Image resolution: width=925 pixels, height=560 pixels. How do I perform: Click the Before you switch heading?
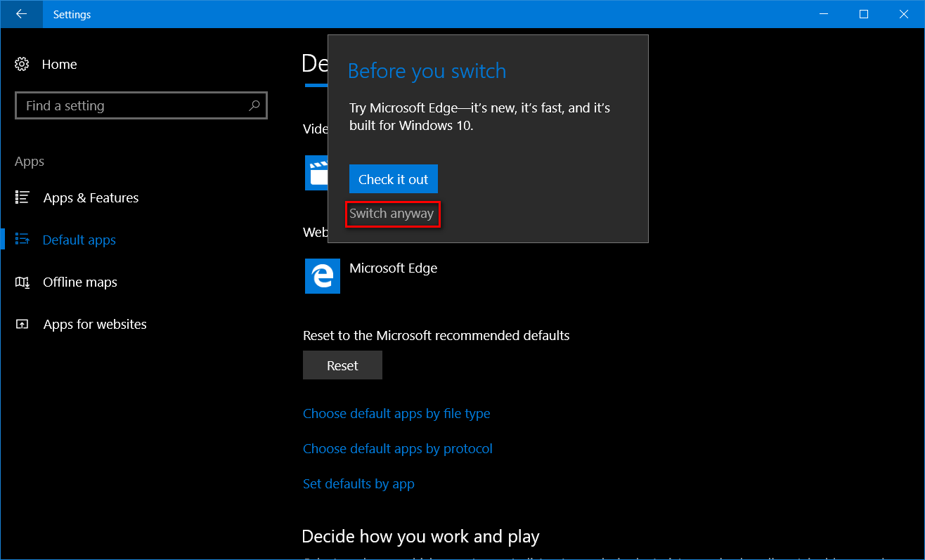point(427,71)
